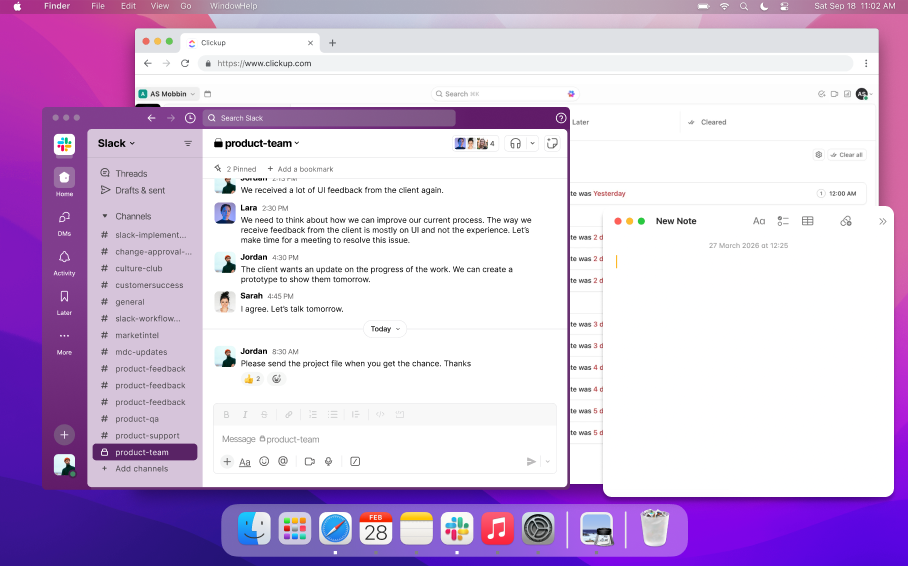This screenshot has height=566, width=908.
Task: Toggle text formatting Aa in composer
Action: 245,462
